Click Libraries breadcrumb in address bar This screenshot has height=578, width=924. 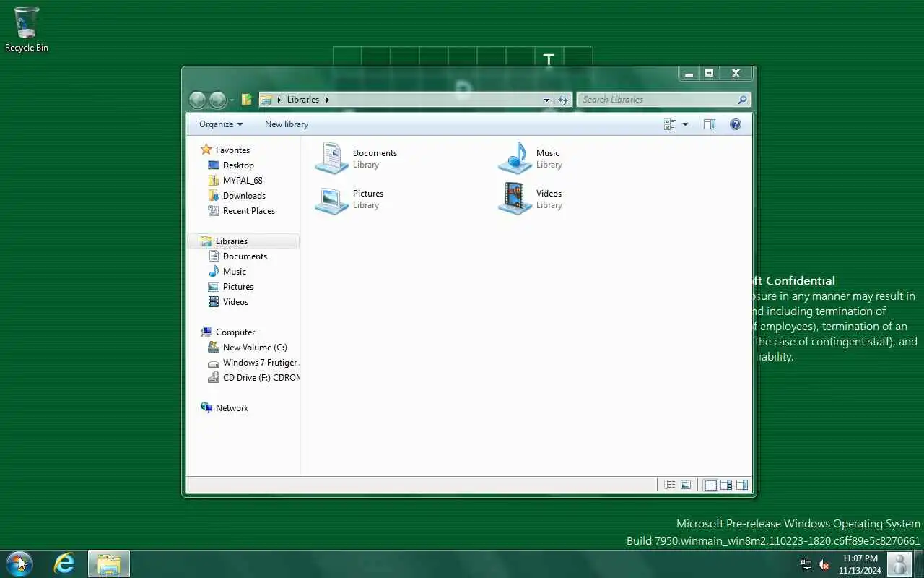pyautogui.click(x=303, y=100)
